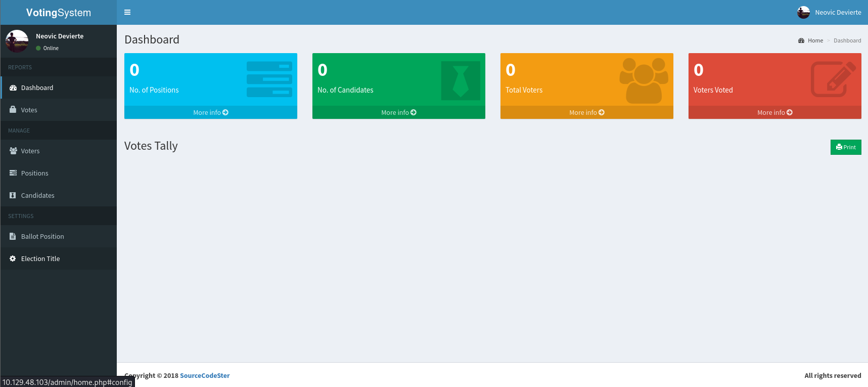
Task: Click the user avatar in sidebar panel
Action: 17,41
